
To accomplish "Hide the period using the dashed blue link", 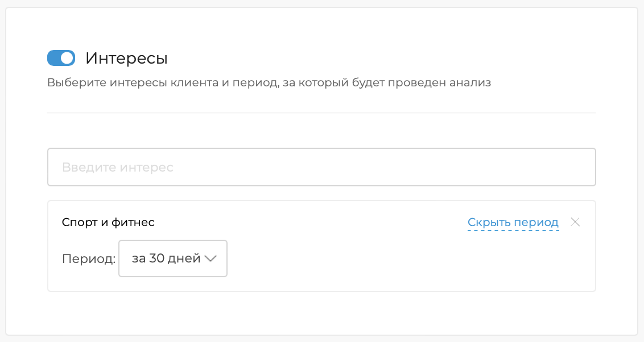I will tap(513, 222).
